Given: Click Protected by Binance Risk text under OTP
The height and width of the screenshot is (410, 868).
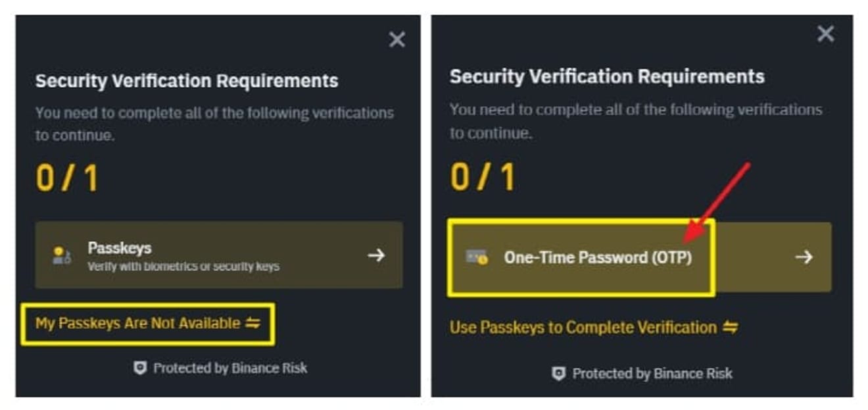Looking at the screenshot, I should pyautogui.click(x=652, y=374).
